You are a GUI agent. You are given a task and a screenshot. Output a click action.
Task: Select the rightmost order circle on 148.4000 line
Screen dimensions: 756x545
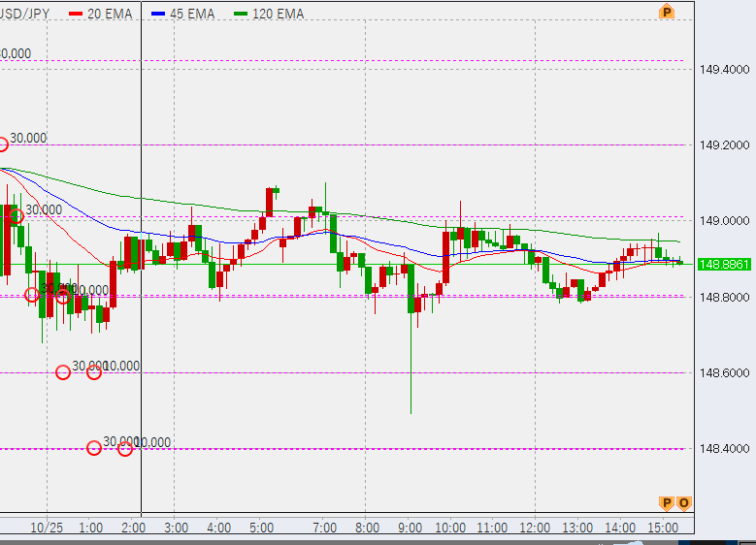pyautogui.click(x=125, y=448)
